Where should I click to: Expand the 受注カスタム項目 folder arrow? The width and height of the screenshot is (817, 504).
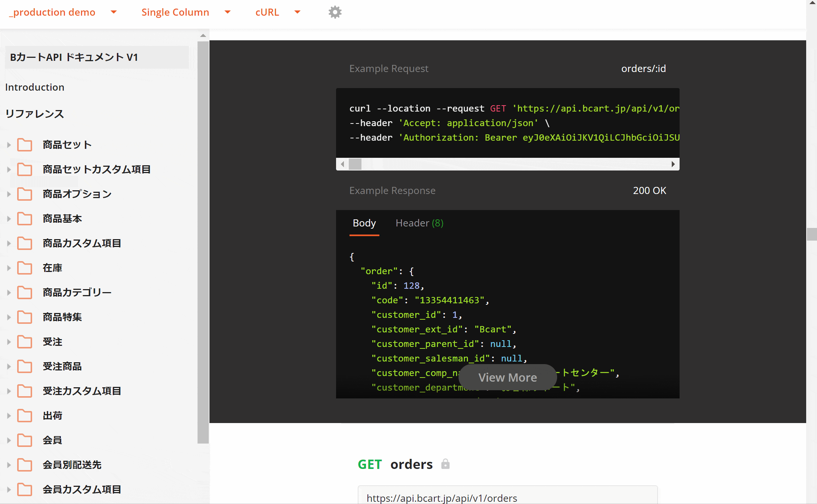click(9, 391)
